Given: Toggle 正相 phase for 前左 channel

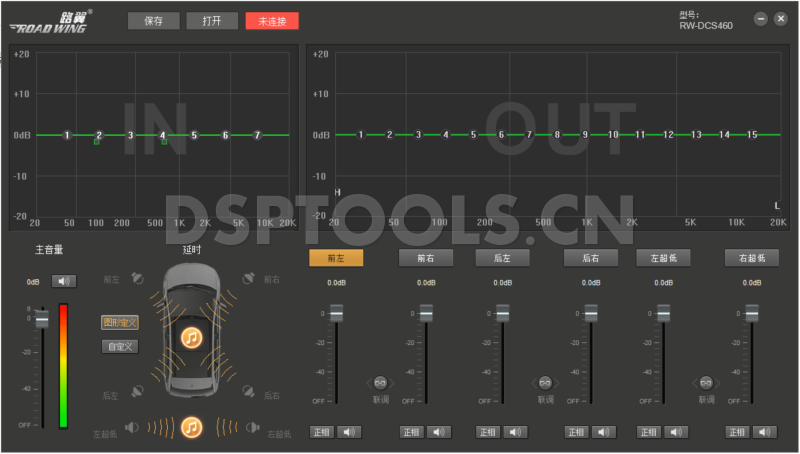Looking at the screenshot, I should pos(322,432).
